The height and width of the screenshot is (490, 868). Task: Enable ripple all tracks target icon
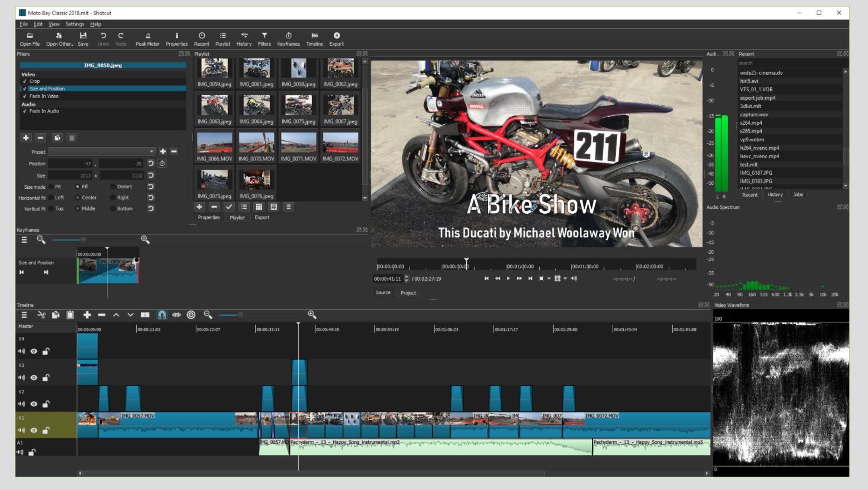191,315
